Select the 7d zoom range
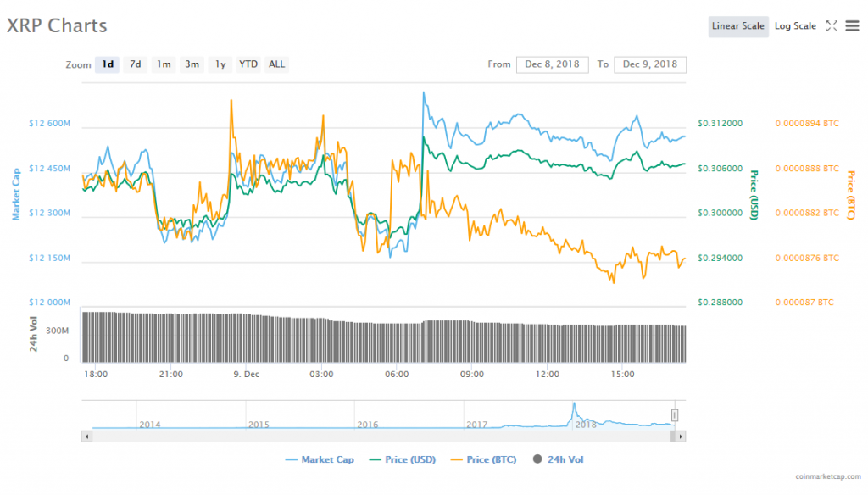This screenshot has width=868, height=495. [135, 64]
